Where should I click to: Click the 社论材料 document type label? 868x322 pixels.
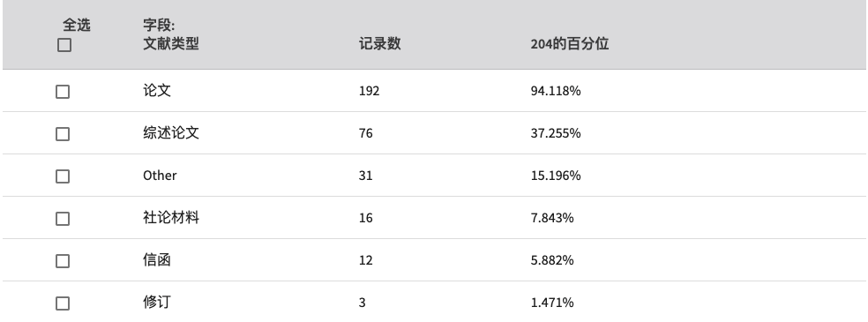point(170,217)
